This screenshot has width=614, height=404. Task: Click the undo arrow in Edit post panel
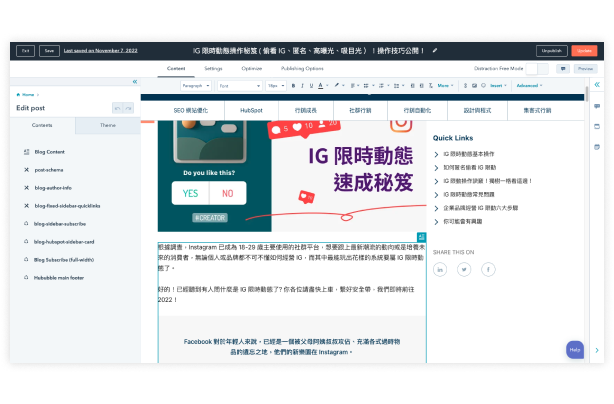click(x=118, y=108)
